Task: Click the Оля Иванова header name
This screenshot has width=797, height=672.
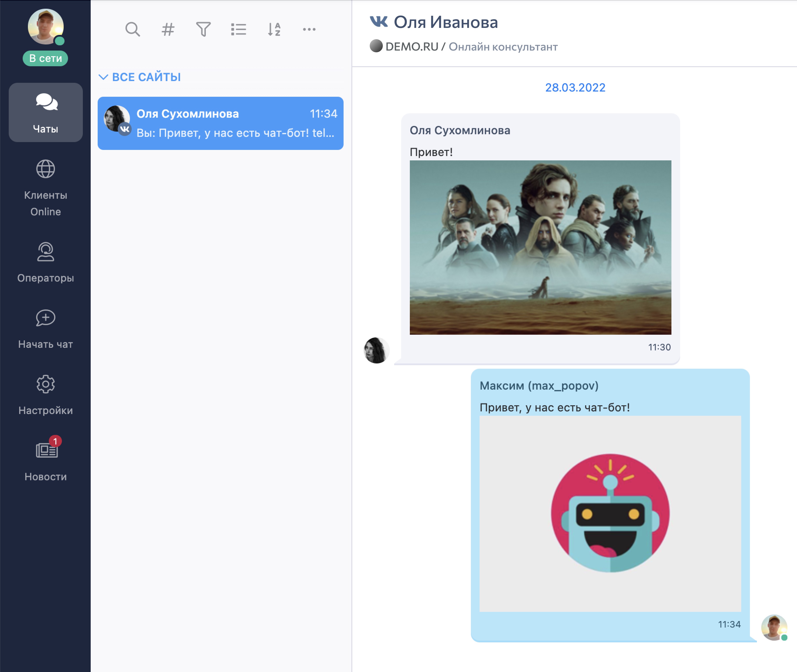Action: (446, 22)
